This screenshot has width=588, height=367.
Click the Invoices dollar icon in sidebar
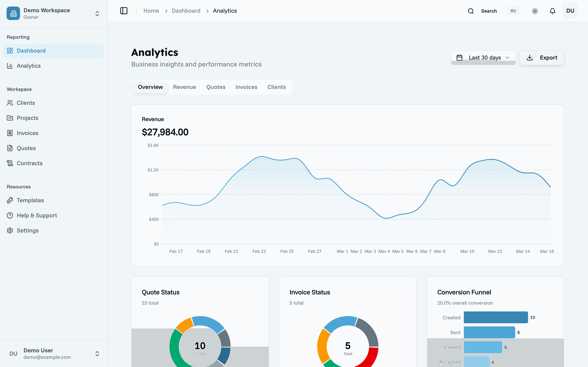tap(10, 133)
